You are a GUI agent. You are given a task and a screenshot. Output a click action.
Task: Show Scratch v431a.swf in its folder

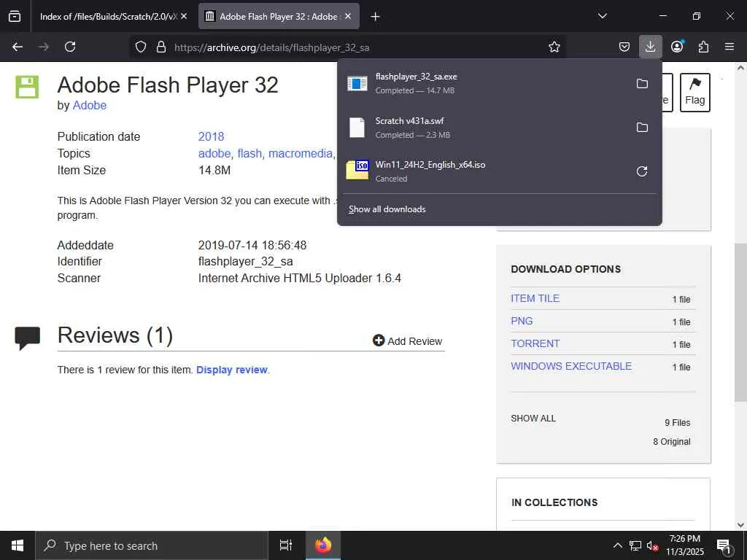pos(642,127)
